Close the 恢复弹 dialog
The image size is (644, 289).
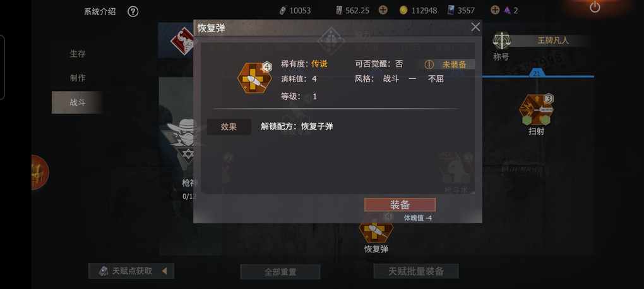(x=475, y=27)
